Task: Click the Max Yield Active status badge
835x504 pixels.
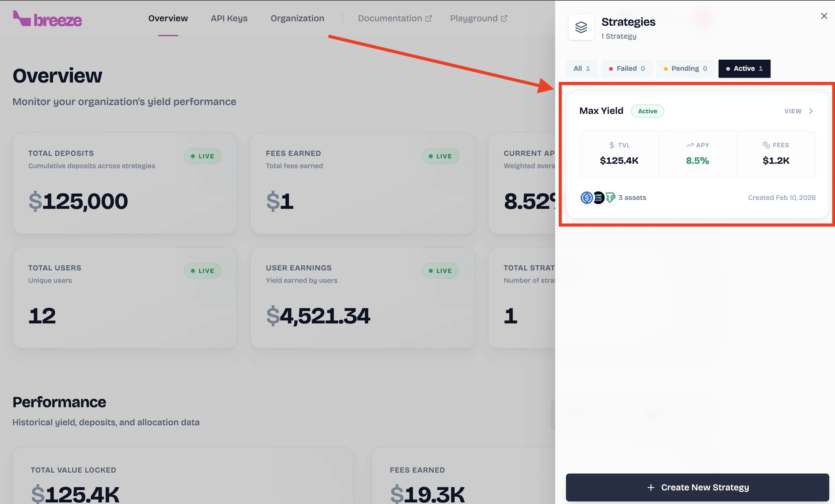Action: [647, 111]
